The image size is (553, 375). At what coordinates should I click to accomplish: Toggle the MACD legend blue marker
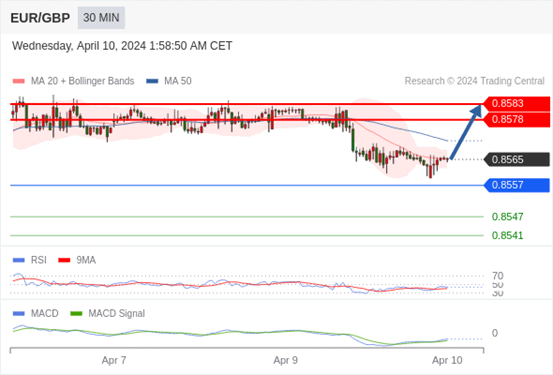click(18, 314)
